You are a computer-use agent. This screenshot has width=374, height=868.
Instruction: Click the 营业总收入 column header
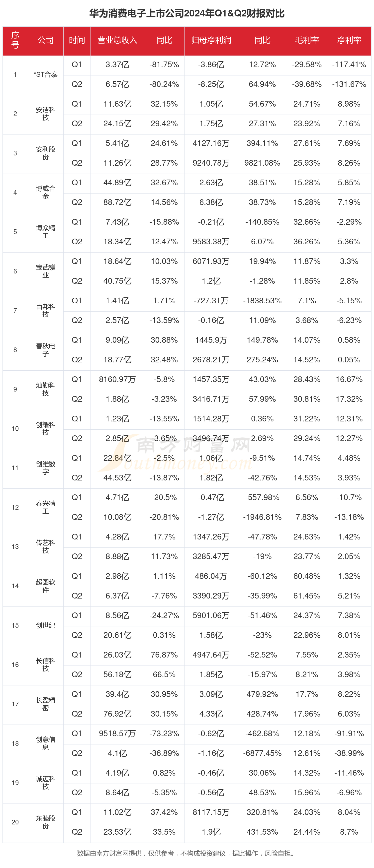coord(117,40)
